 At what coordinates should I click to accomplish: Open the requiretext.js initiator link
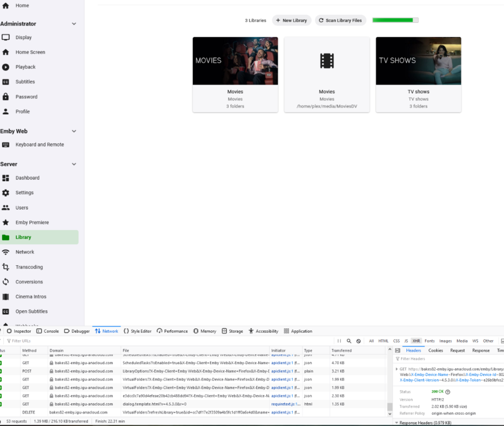pyautogui.click(x=285, y=404)
